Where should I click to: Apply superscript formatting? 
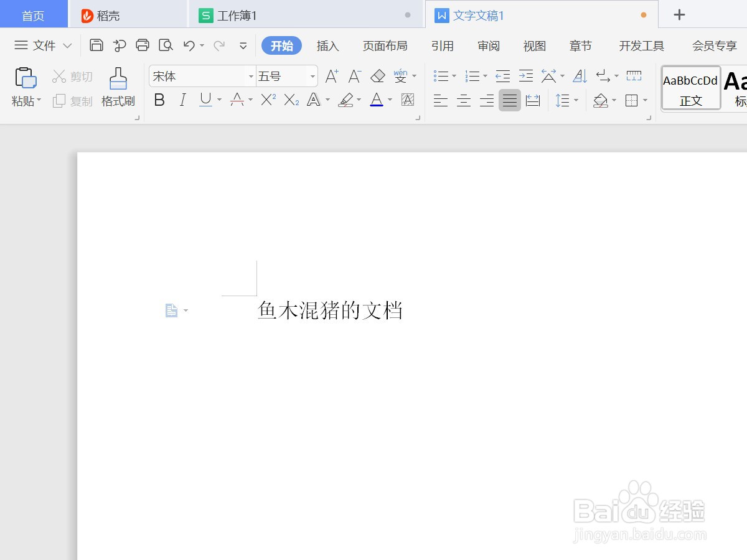[267, 100]
